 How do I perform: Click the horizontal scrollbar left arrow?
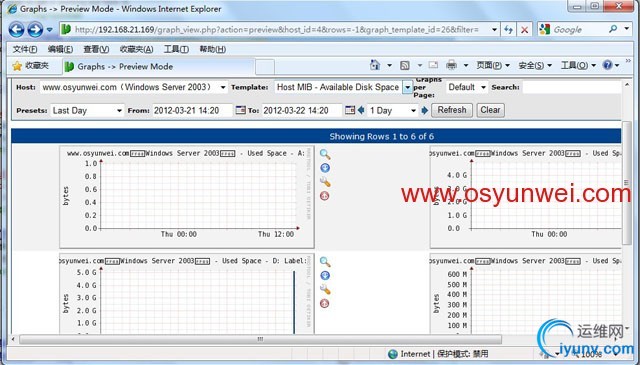click(x=13, y=339)
